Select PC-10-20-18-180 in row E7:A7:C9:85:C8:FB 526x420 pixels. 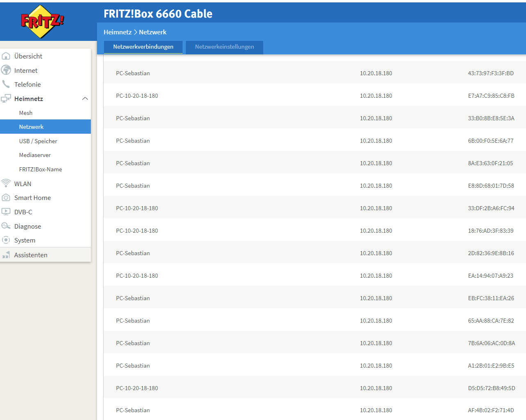pos(137,96)
